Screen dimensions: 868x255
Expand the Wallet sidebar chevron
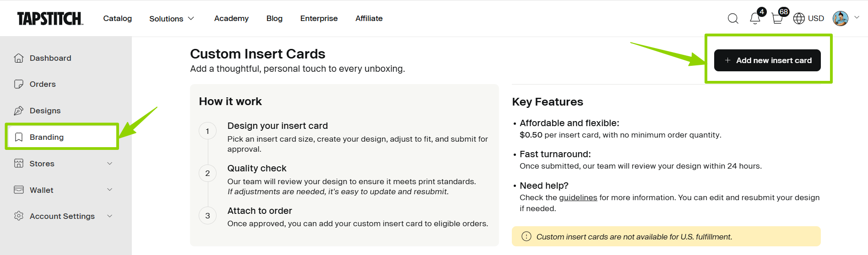coord(109,190)
